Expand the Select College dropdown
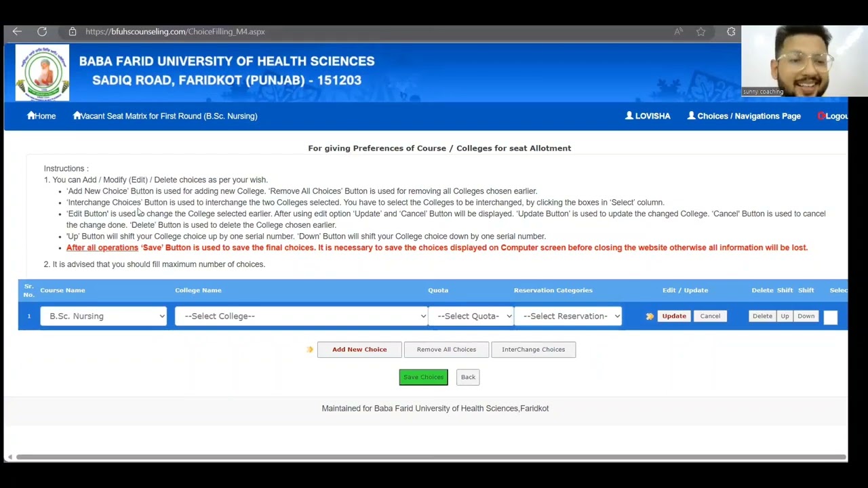The width and height of the screenshot is (868, 488). (x=301, y=316)
